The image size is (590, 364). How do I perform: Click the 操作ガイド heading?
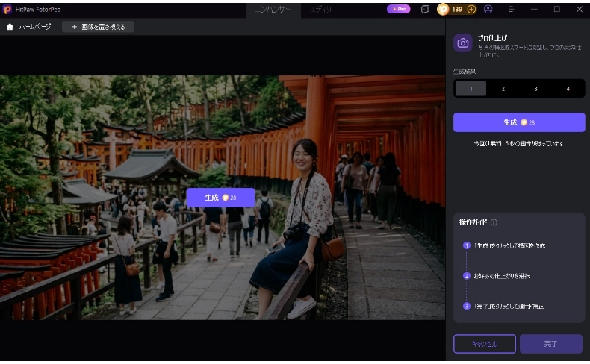click(x=473, y=222)
